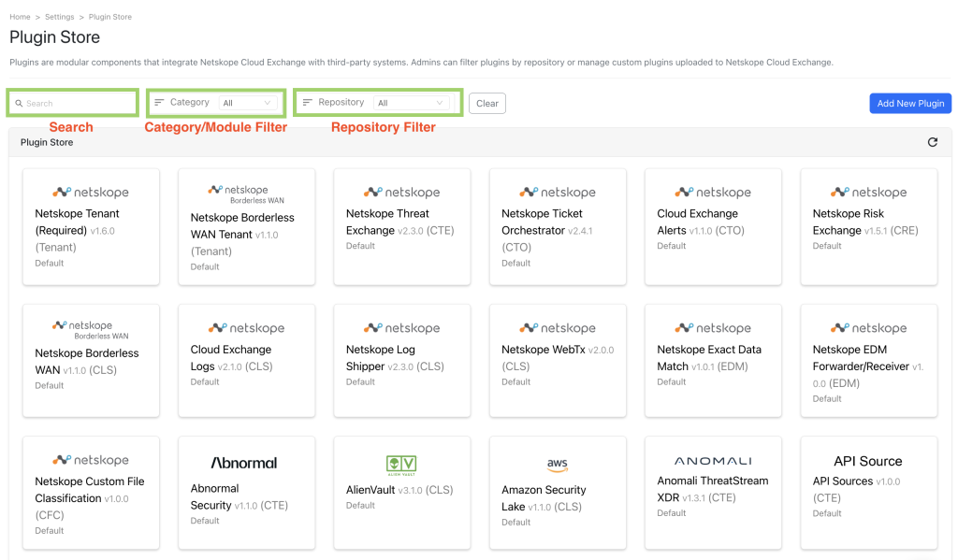Click the Plugin Store page heading
958x560 pixels.
[x=54, y=37]
